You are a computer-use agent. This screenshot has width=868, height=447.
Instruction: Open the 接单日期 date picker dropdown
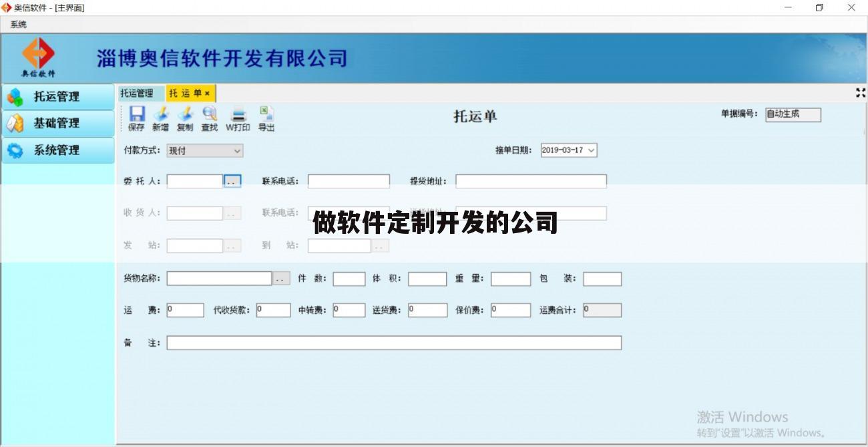pyautogui.click(x=590, y=150)
